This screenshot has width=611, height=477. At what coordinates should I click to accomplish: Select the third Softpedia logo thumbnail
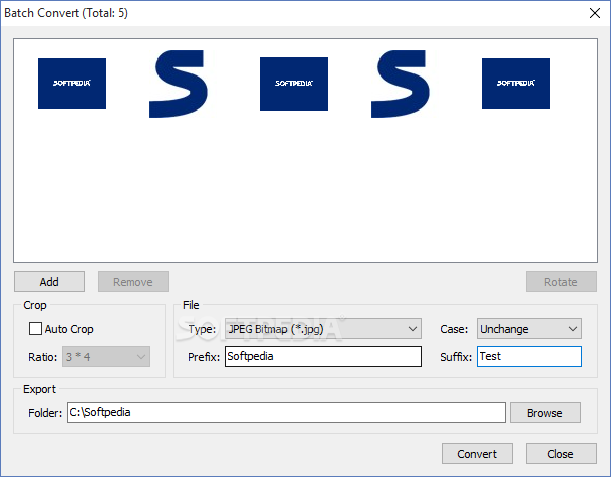(x=294, y=84)
